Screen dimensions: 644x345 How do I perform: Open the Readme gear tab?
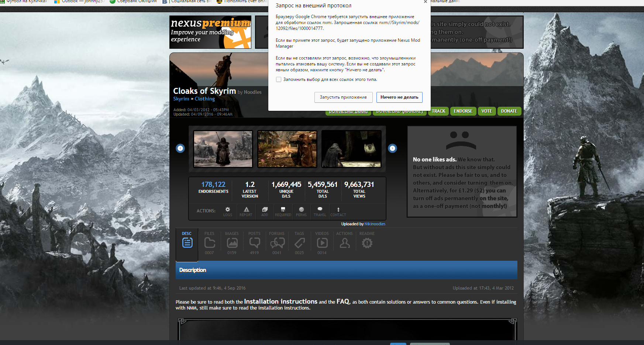[x=367, y=240]
